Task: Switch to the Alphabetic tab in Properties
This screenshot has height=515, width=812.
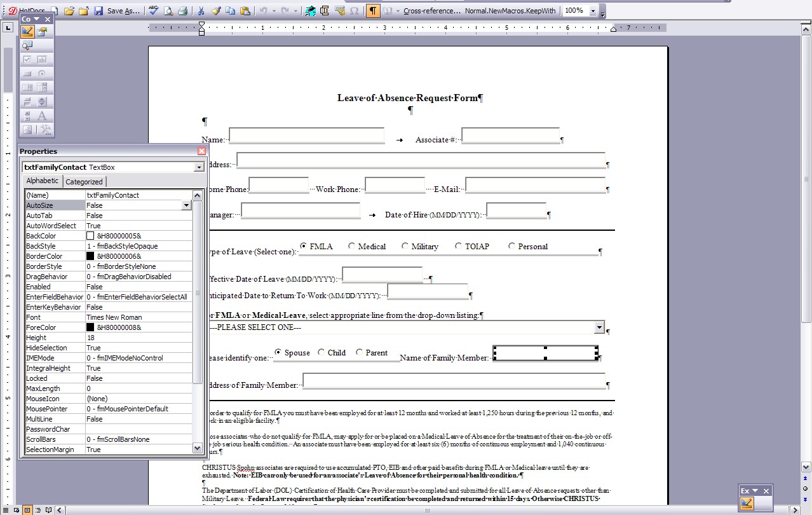Action: pos(42,181)
